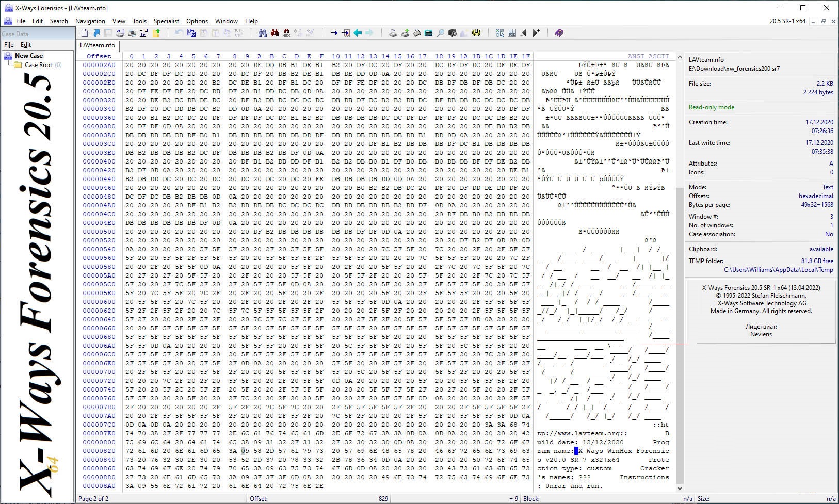Open the Help menu
The width and height of the screenshot is (839, 504).
tap(251, 21)
